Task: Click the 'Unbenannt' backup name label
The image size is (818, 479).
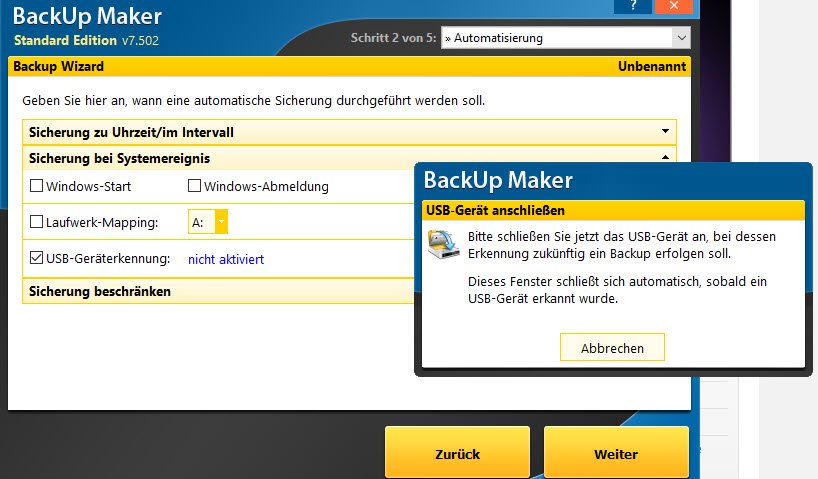Action: click(x=652, y=66)
